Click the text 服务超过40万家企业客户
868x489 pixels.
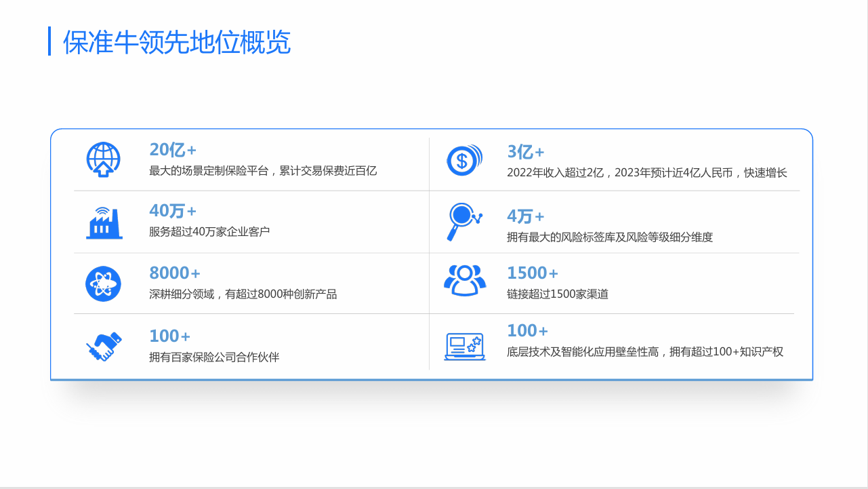pos(209,232)
